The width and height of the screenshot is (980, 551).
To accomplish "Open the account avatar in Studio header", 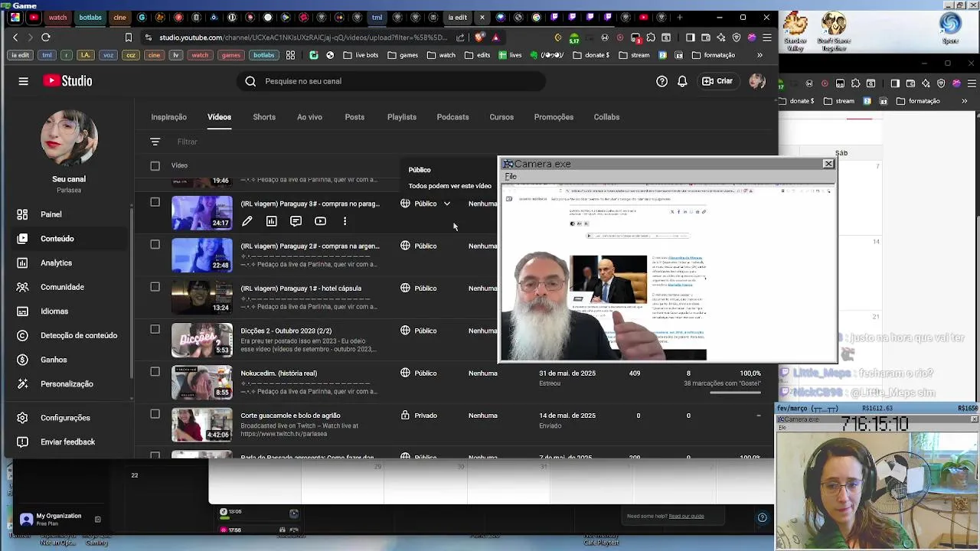I will click(x=757, y=81).
